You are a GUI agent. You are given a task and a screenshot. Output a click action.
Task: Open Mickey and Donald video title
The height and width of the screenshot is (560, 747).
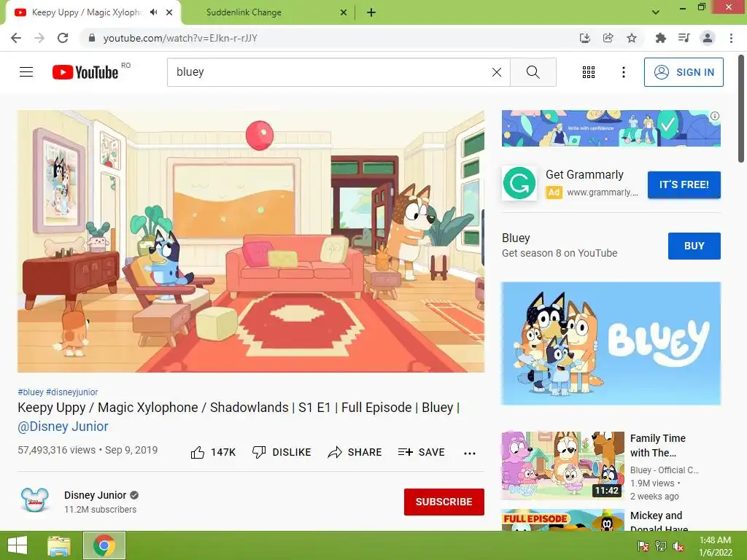click(x=659, y=522)
